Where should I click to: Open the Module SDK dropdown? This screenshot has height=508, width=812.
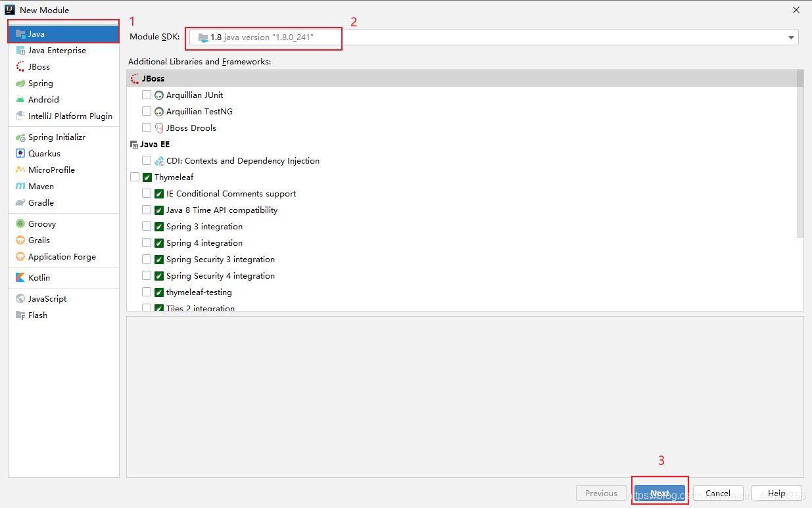(494, 37)
